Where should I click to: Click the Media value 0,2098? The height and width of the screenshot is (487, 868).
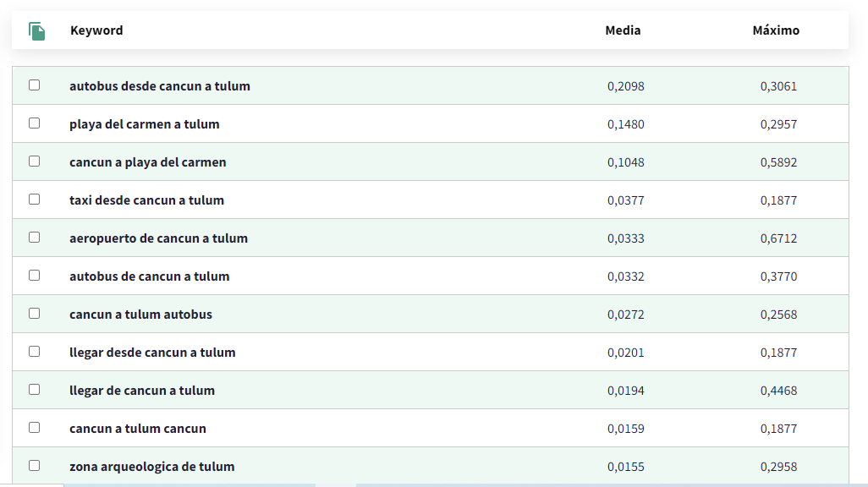point(625,86)
